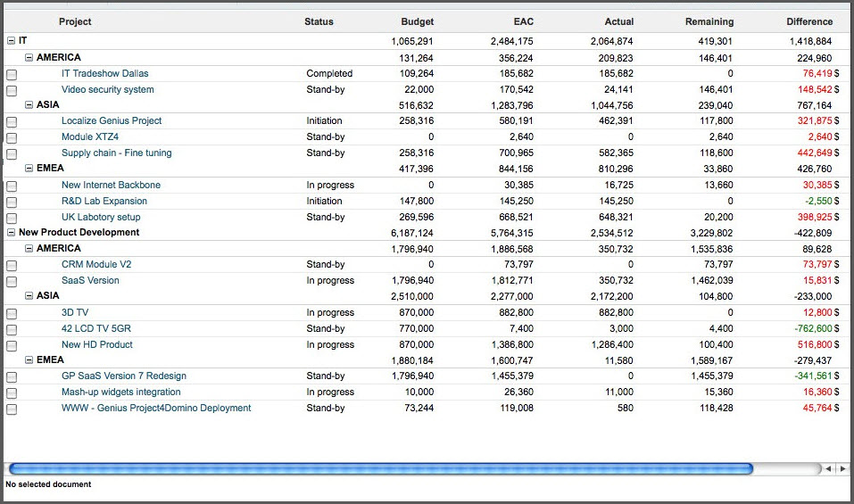Collapse AMERICA under New Product Development
The height and width of the screenshot is (504, 854).
(29, 248)
